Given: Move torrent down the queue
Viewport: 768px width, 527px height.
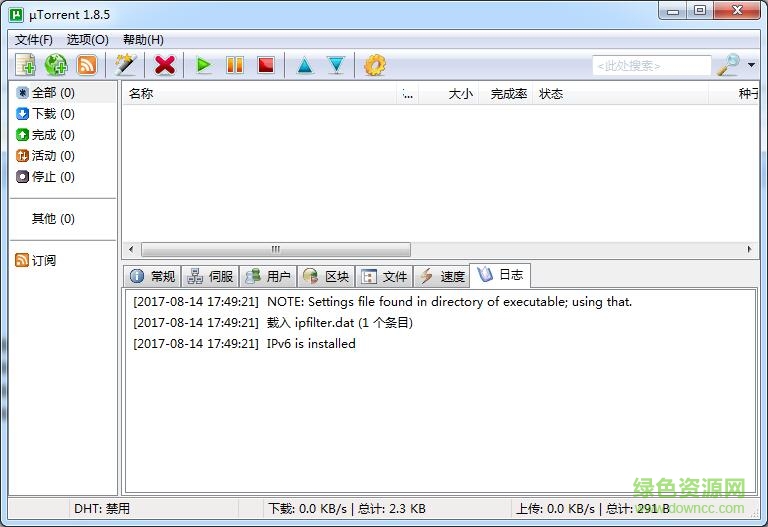Looking at the screenshot, I should point(336,65).
